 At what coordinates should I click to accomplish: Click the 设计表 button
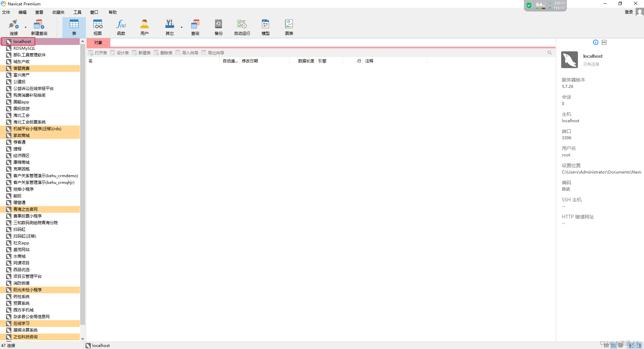click(119, 53)
